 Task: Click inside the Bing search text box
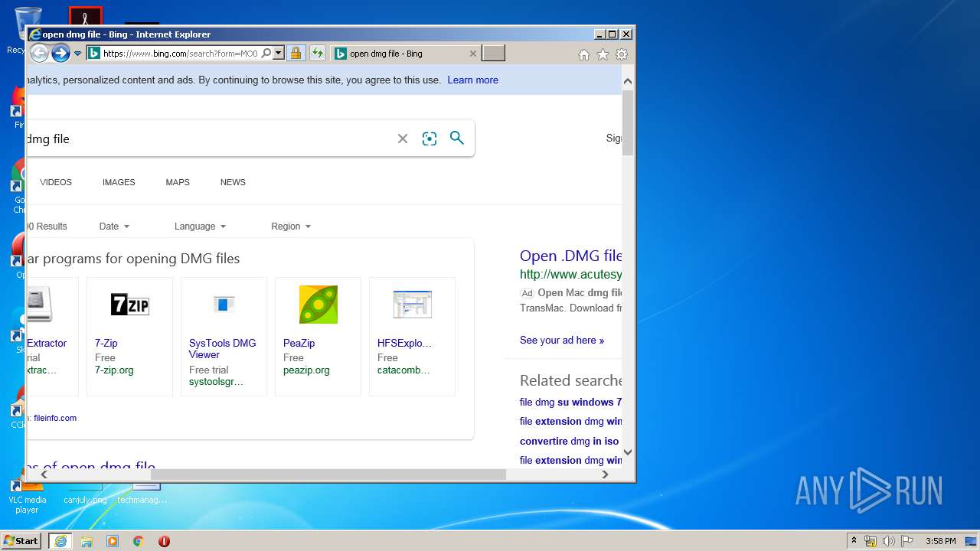click(207, 139)
